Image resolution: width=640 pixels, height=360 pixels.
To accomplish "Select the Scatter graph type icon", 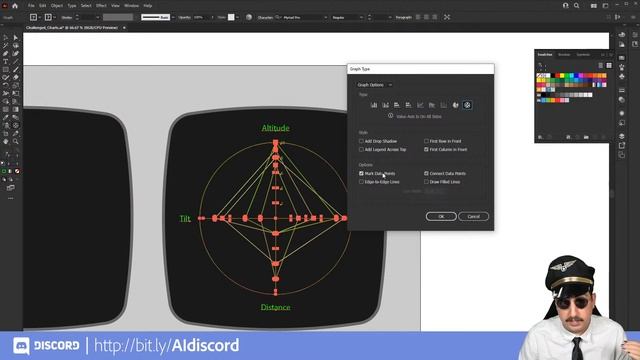I will click(444, 105).
